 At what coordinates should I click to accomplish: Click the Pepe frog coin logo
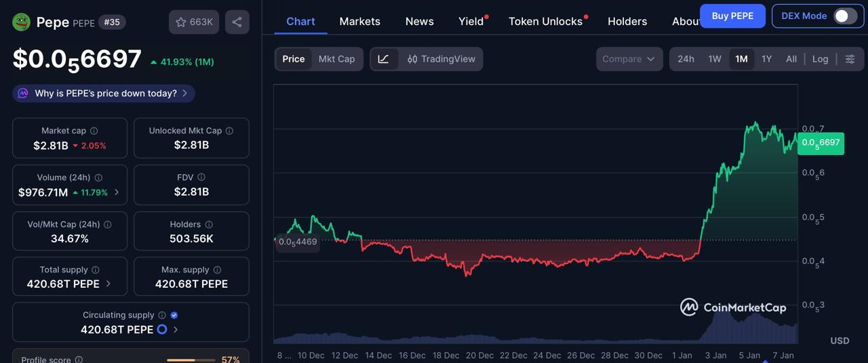click(22, 22)
